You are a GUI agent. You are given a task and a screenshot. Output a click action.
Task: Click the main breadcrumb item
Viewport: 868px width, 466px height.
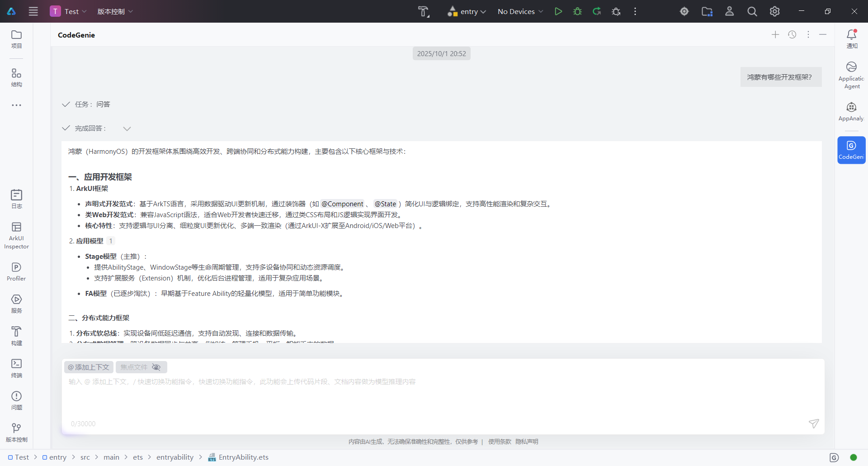click(x=111, y=457)
